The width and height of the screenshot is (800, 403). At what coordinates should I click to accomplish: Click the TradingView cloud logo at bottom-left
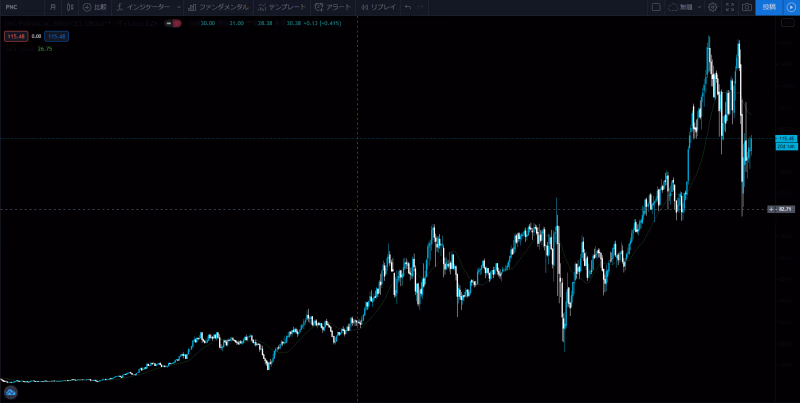point(12,393)
